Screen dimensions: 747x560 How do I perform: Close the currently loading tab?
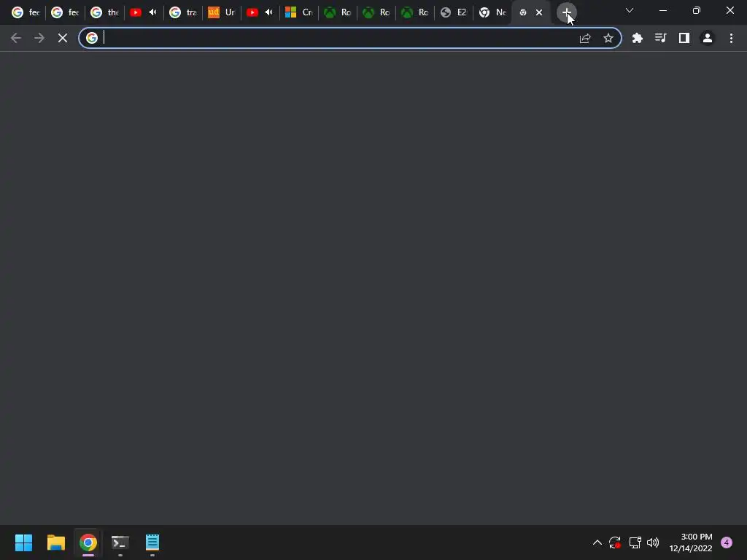539,12
